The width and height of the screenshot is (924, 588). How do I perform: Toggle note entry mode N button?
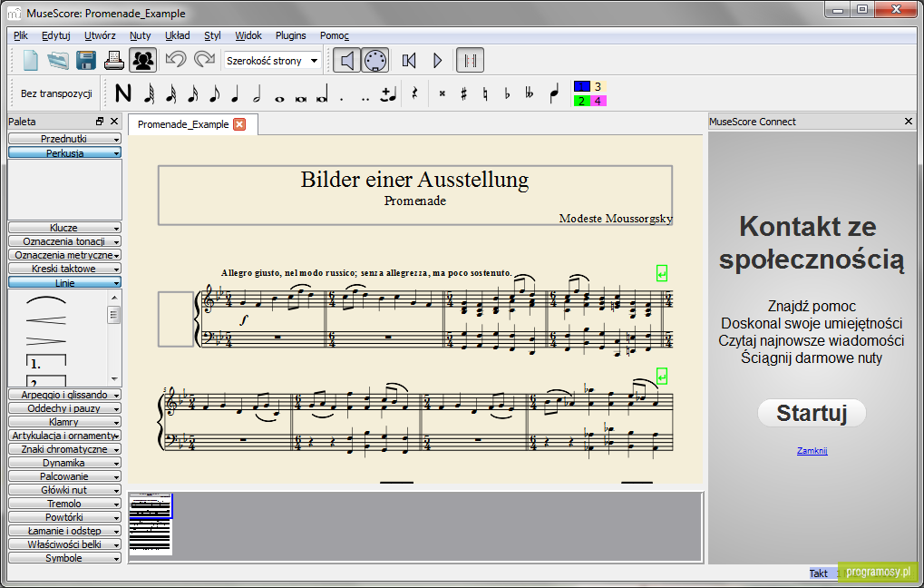point(123,93)
